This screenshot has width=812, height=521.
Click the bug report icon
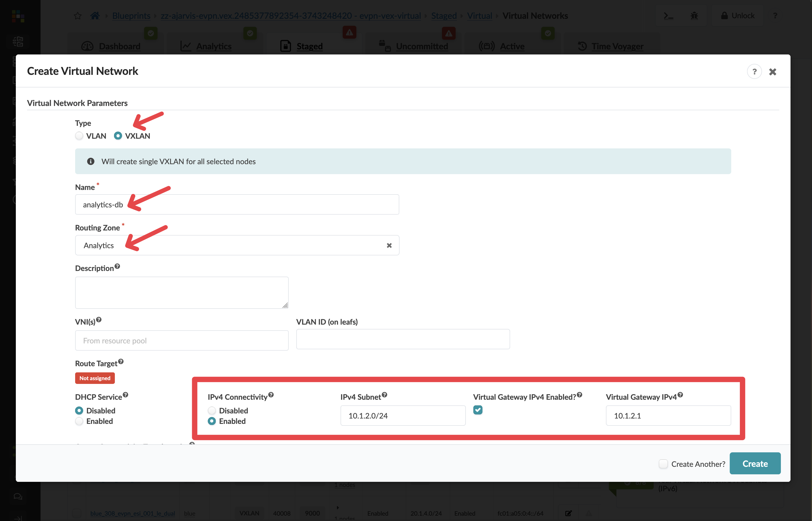694,15
